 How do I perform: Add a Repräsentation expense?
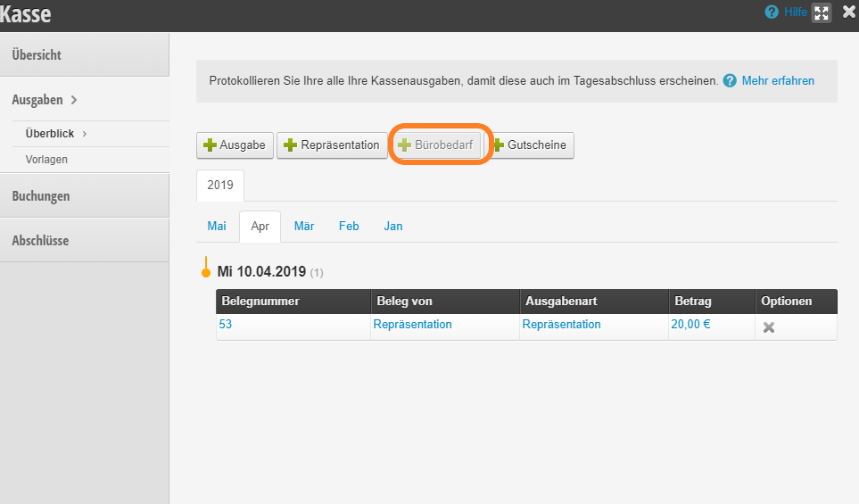click(x=332, y=145)
